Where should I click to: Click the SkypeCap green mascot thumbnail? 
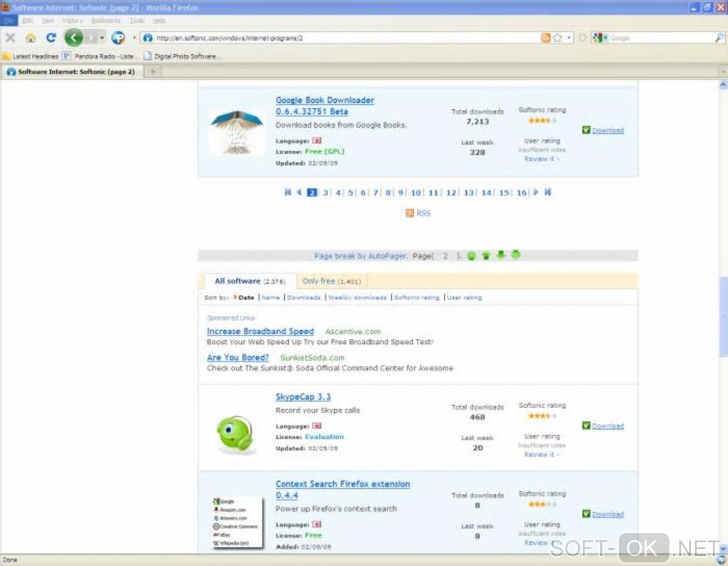click(236, 434)
